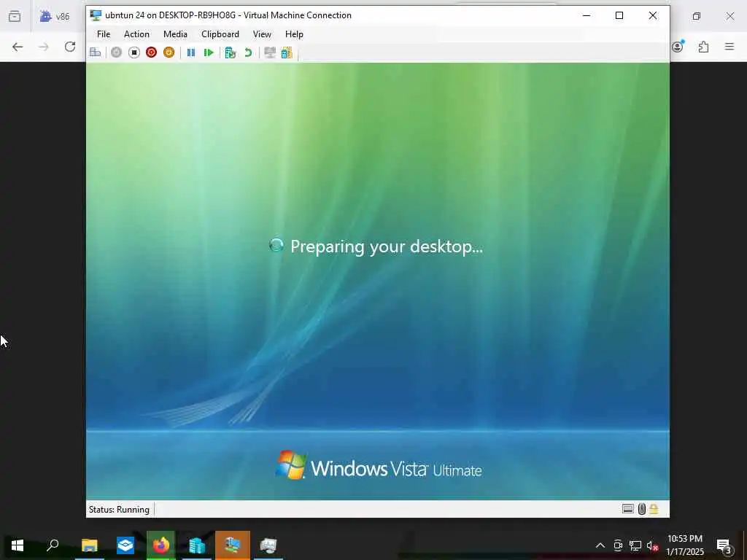Create a checkpoint using the toolbar icon
Image resolution: width=747 pixels, height=560 pixels.
click(230, 52)
